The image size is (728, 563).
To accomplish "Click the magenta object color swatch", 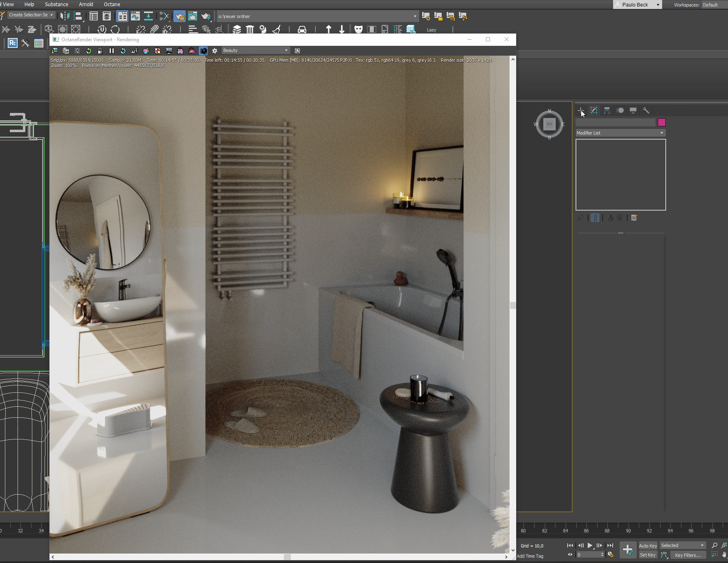I will 662,122.
